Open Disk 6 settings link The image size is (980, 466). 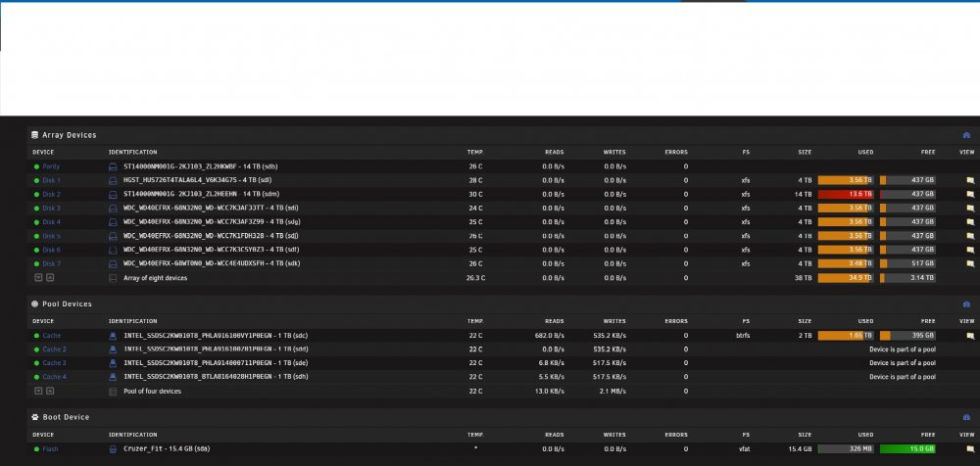[x=51, y=250]
